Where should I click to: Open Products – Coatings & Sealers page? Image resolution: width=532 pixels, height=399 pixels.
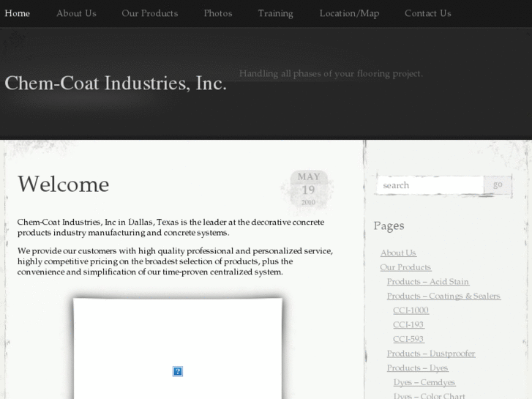point(443,296)
